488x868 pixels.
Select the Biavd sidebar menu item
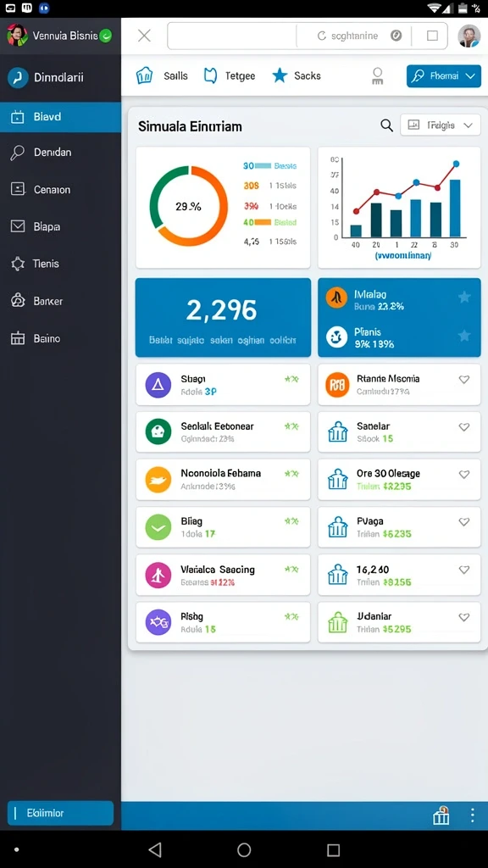60,117
